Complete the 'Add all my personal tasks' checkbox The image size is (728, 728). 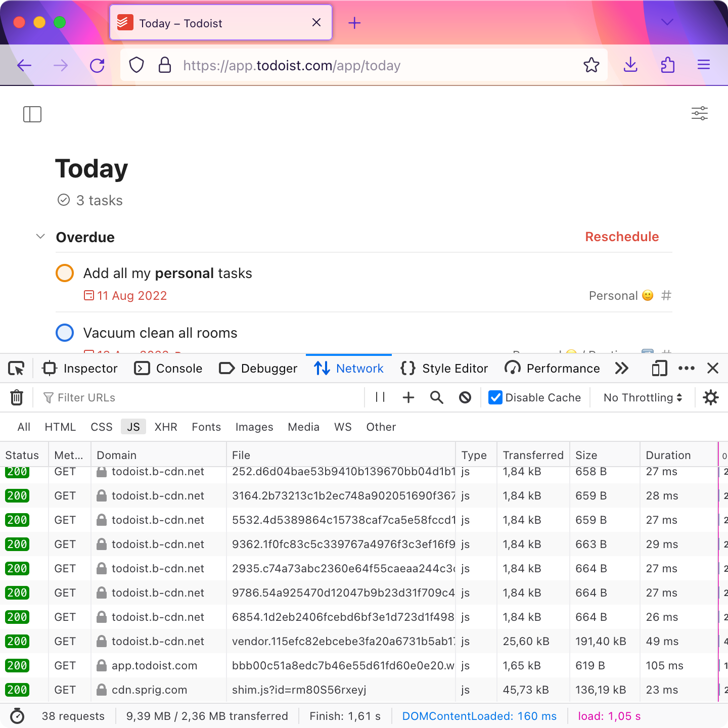click(x=65, y=273)
